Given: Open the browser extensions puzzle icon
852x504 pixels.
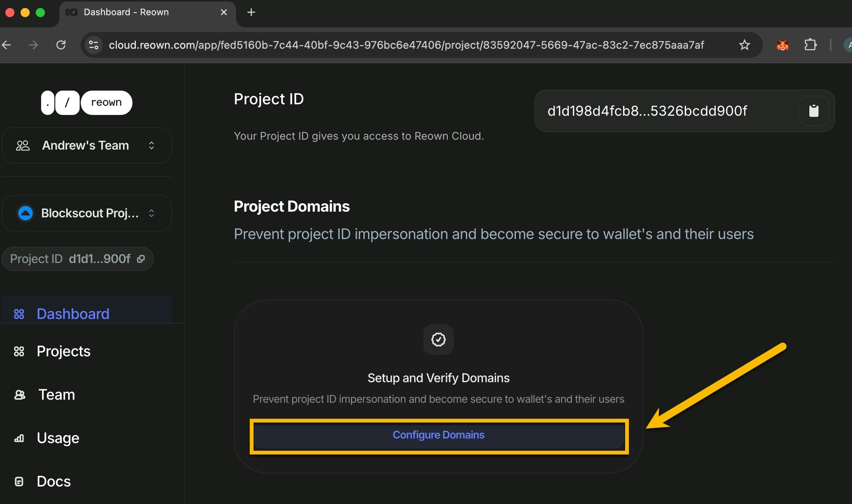Looking at the screenshot, I should click(810, 45).
